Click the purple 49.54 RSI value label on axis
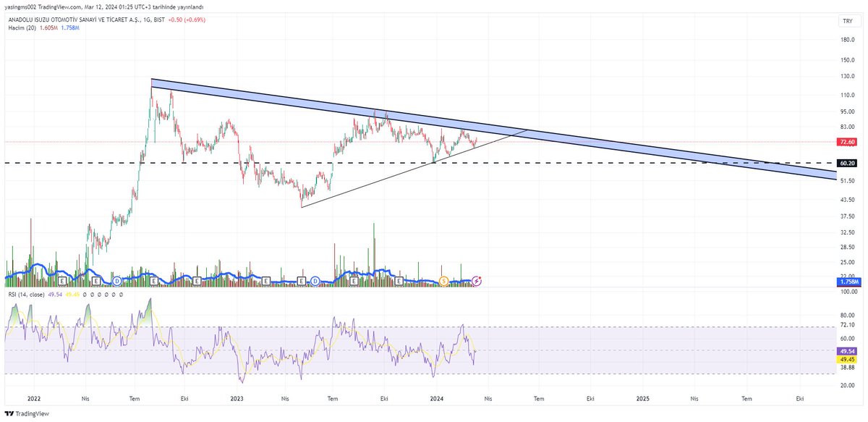The width and height of the screenshot is (868, 422). coord(846,350)
